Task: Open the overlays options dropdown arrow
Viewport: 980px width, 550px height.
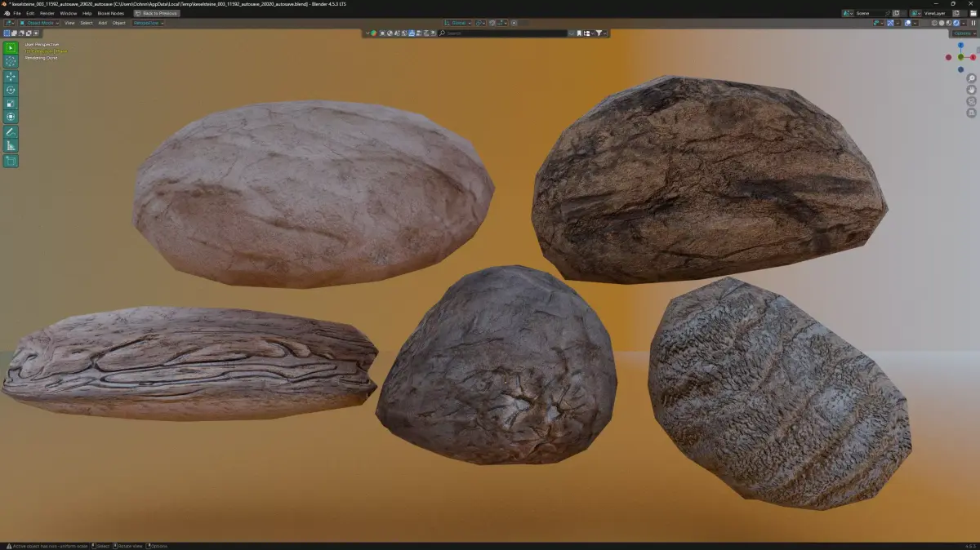Action: click(915, 23)
